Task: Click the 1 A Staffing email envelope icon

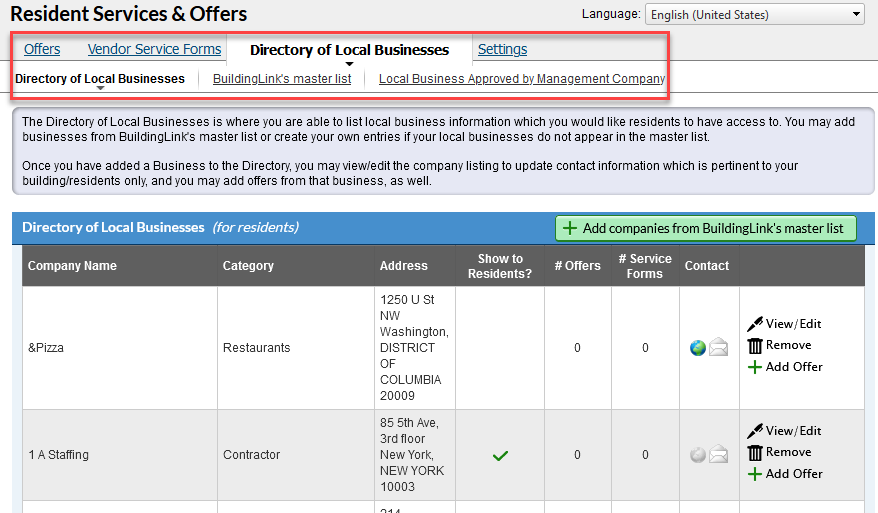Action: click(718, 455)
